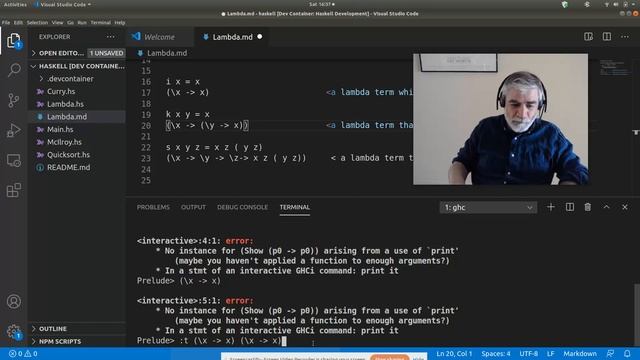Screen dimensions: 640x360
Task: Open the Search view in activity bar
Action: click(13, 70)
